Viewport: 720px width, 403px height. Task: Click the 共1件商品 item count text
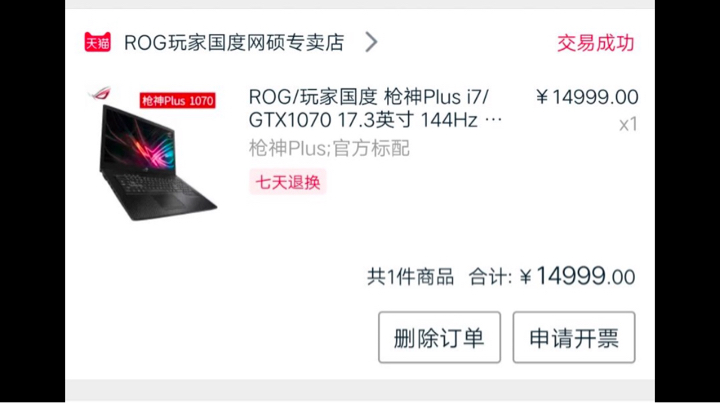coord(410,277)
